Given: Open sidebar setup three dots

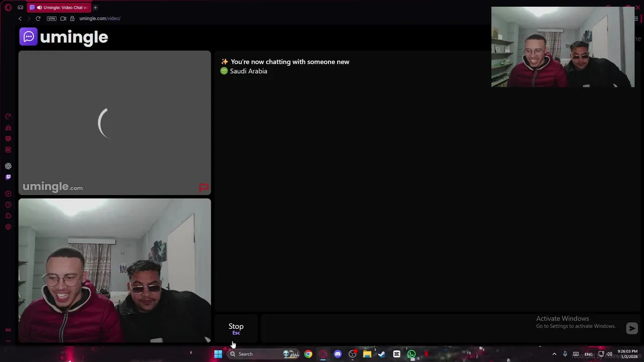Looking at the screenshot, I should [8, 341].
